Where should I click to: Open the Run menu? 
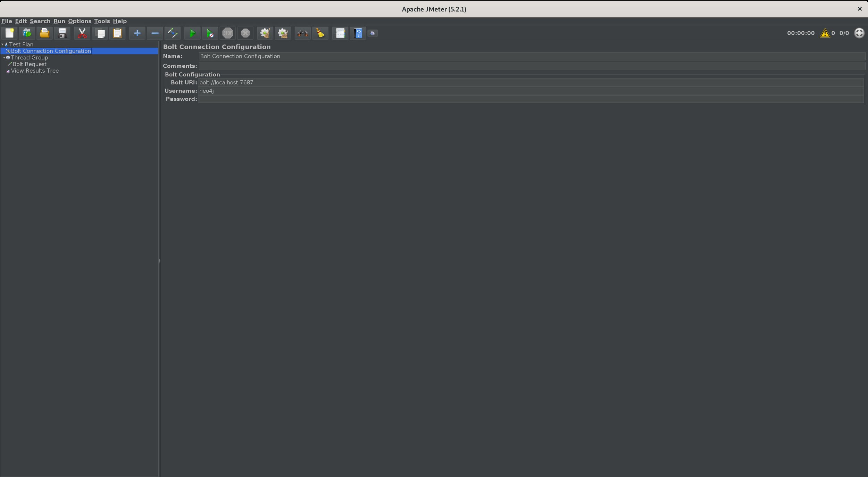59,21
